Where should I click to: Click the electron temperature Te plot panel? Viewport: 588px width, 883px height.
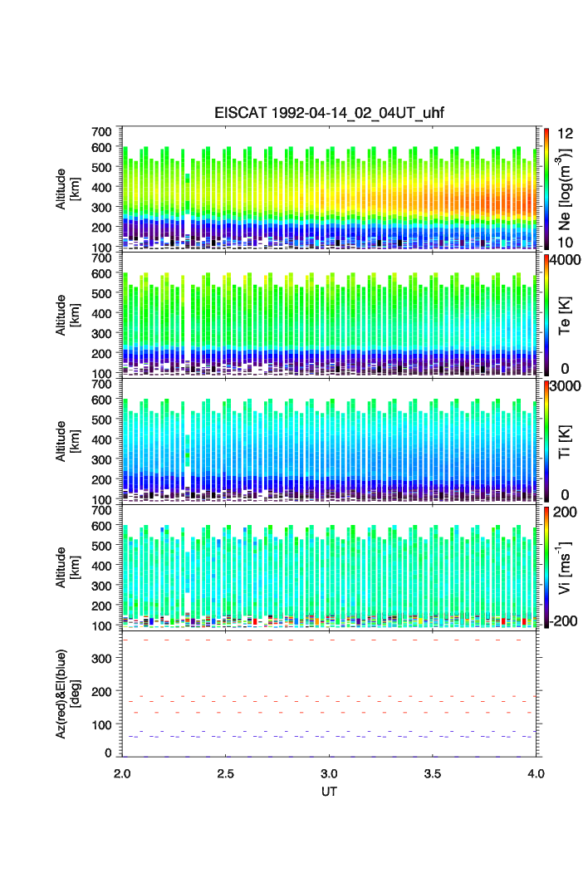329,315
